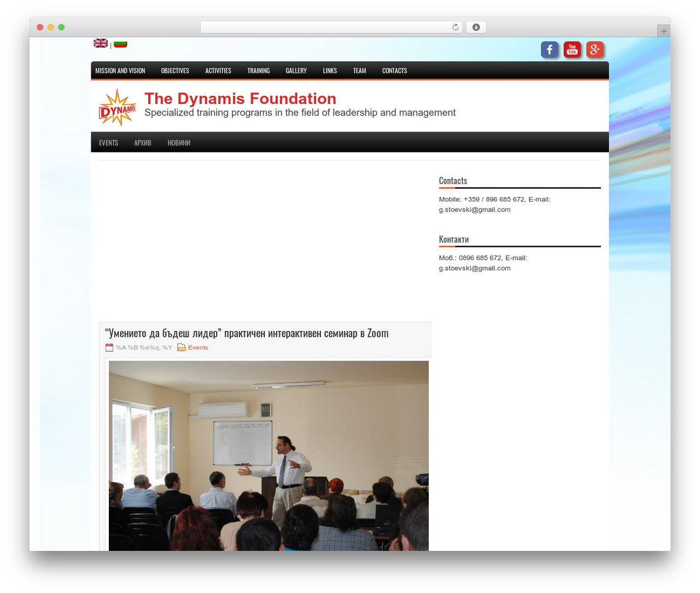Select the Mobile +359 contact text
The width and height of the screenshot is (700, 593).
click(x=494, y=204)
